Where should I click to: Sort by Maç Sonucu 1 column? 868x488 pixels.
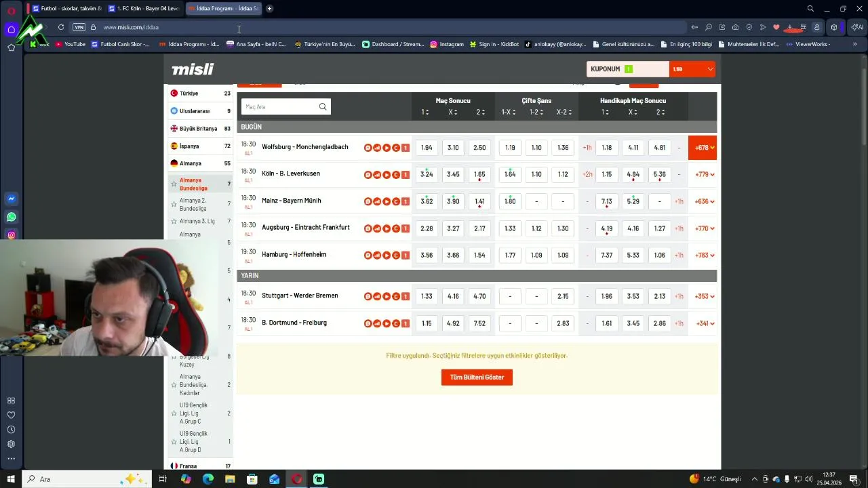425,112
